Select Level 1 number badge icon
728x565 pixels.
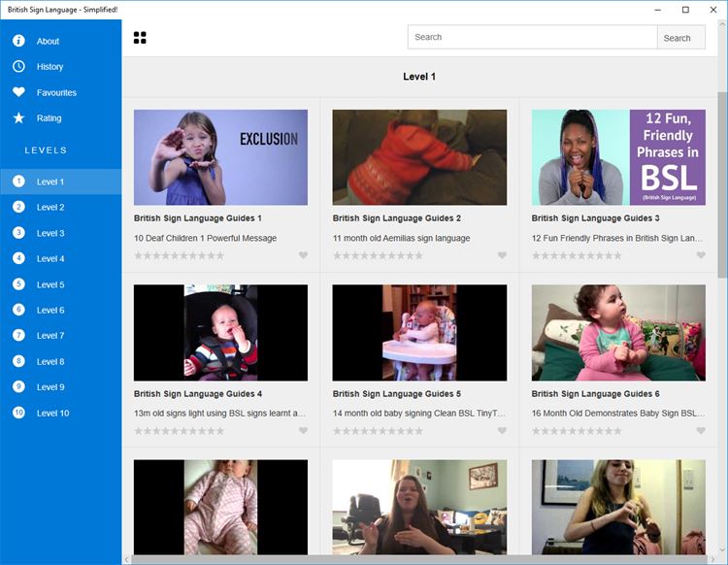pos(18,182)
